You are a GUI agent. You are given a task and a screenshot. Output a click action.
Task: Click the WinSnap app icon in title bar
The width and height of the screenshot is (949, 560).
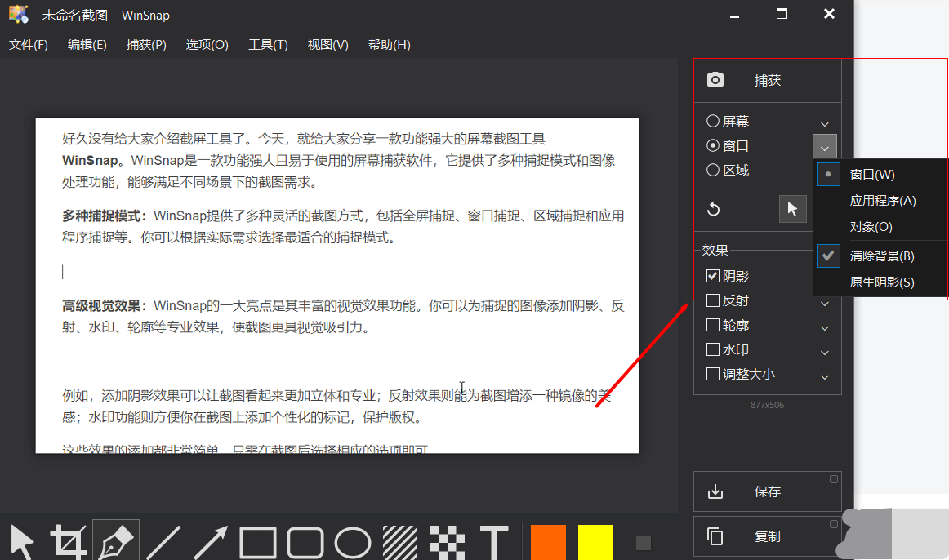click(x=19, y=15)
